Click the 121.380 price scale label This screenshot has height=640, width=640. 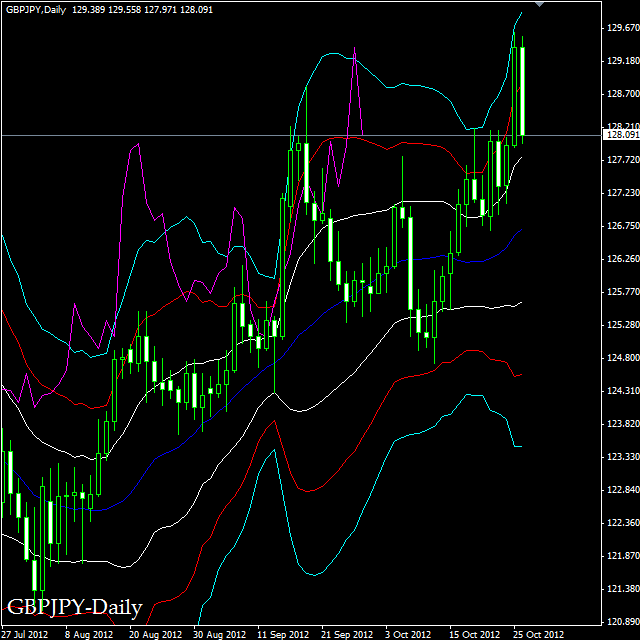623,589
